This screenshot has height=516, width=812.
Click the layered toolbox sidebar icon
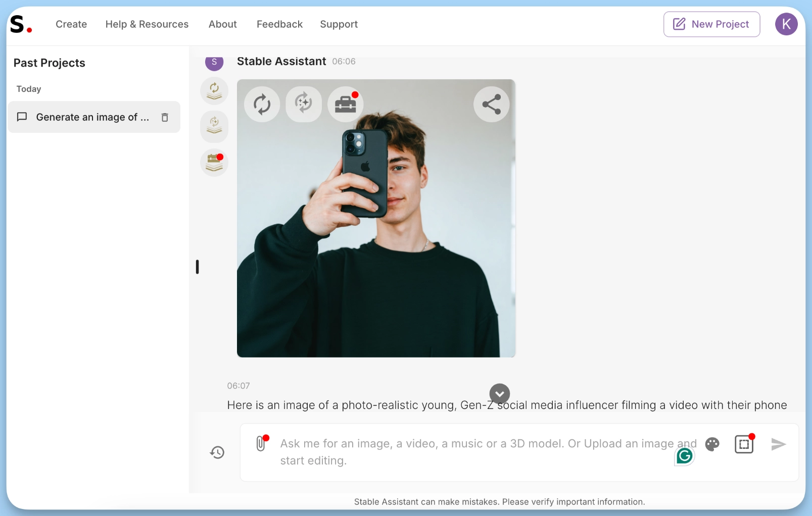point(214,163)
